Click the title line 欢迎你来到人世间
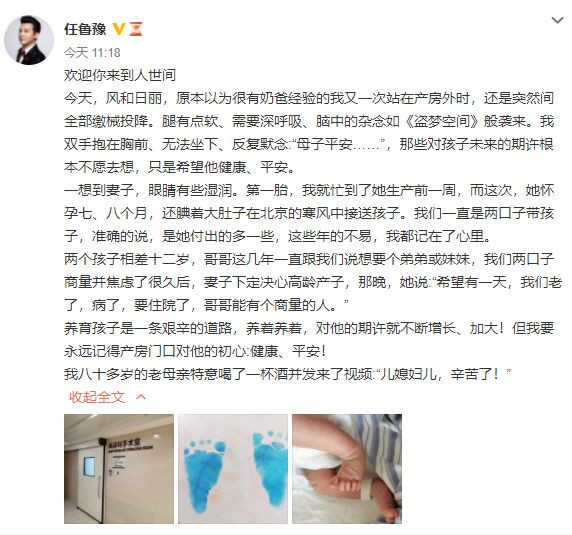The image size is (572, 535). 120,75
